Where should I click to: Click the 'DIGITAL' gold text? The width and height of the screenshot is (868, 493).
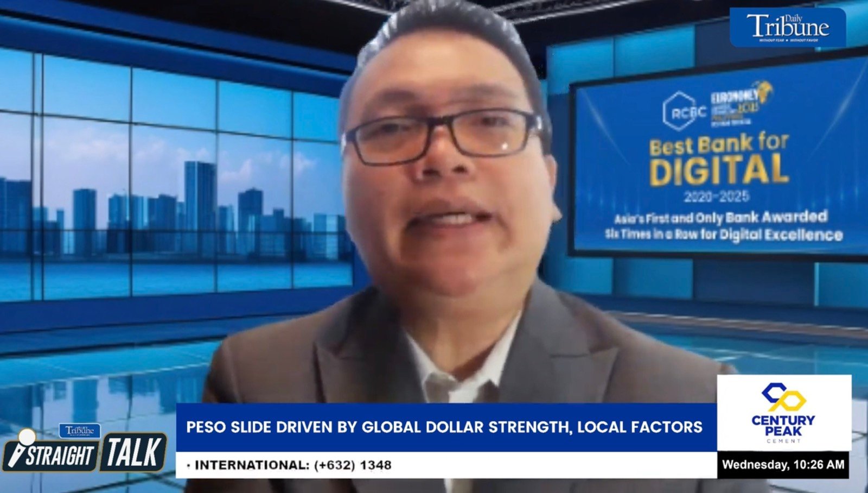(719, 170)
